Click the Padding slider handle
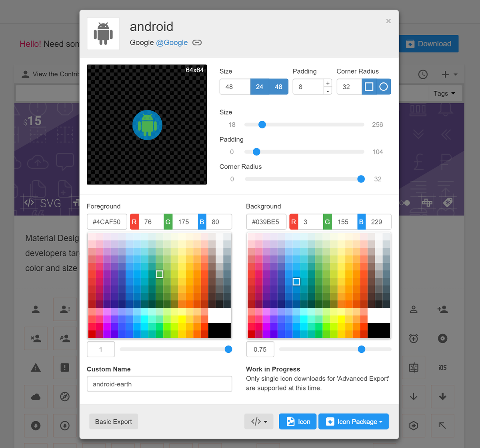This screenshot has width=480, height=448. (256, 152)
